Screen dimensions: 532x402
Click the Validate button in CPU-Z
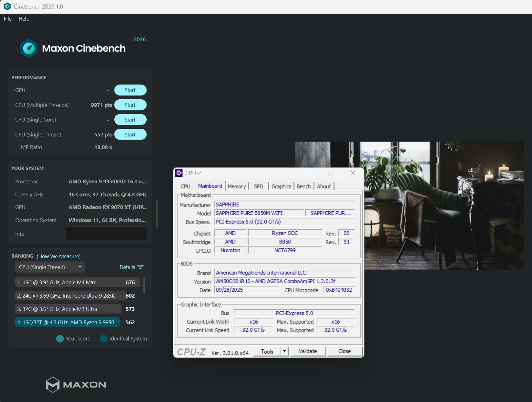(308, 351)
